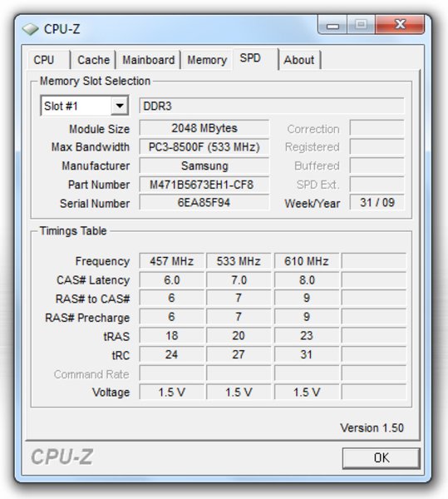Click the DDR3 memory type field
The height and width of the screenshot is (499, 448).
[x=272, y=106]
